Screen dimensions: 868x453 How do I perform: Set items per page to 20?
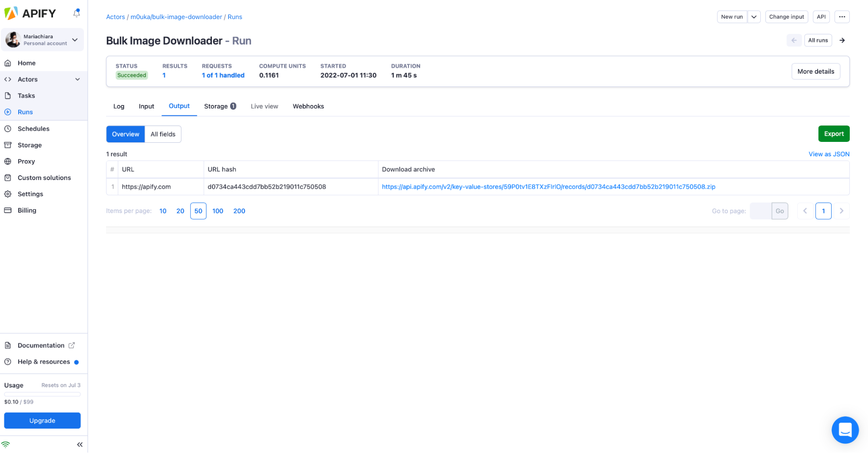point(180,211)
